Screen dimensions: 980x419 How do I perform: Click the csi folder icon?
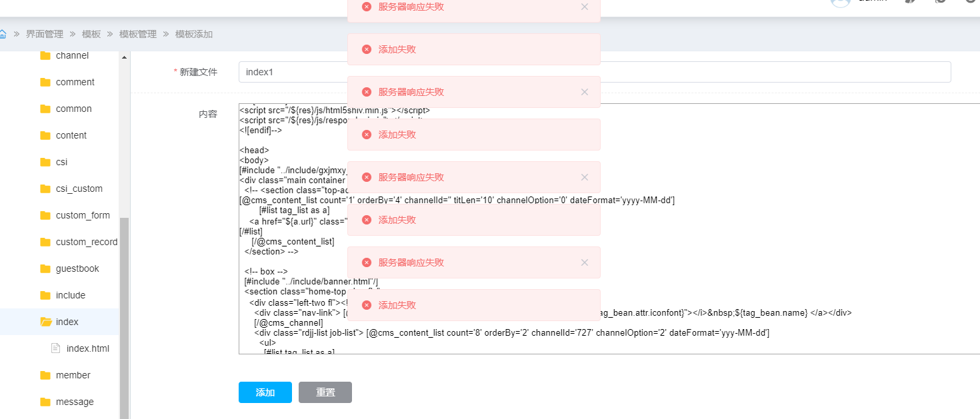pos(45,162)
